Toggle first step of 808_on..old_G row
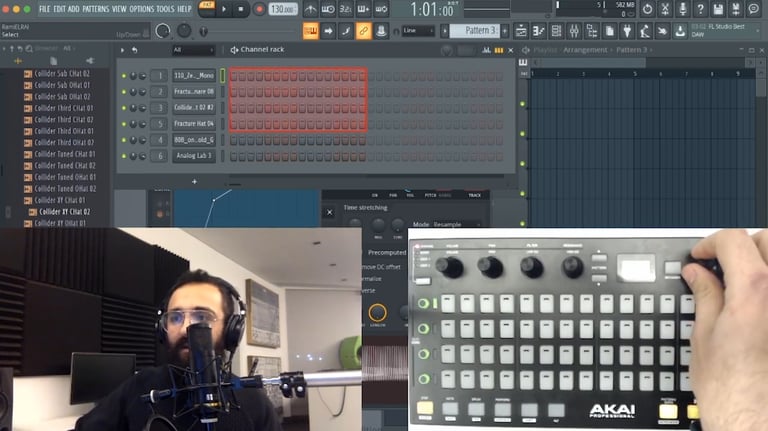The width and height of the screenshot is (768, 431). pos(234,141)
